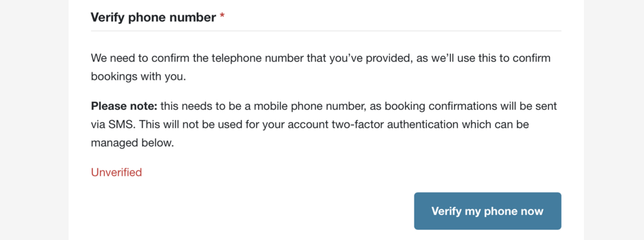This screenshot has height=240, width=644.
Task: Click the grey right page margin
Action: click(614, 120)
